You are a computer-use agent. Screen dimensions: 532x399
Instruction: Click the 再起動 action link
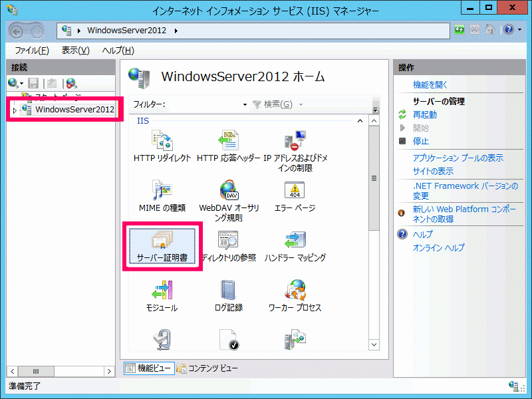tap(424, 114)
